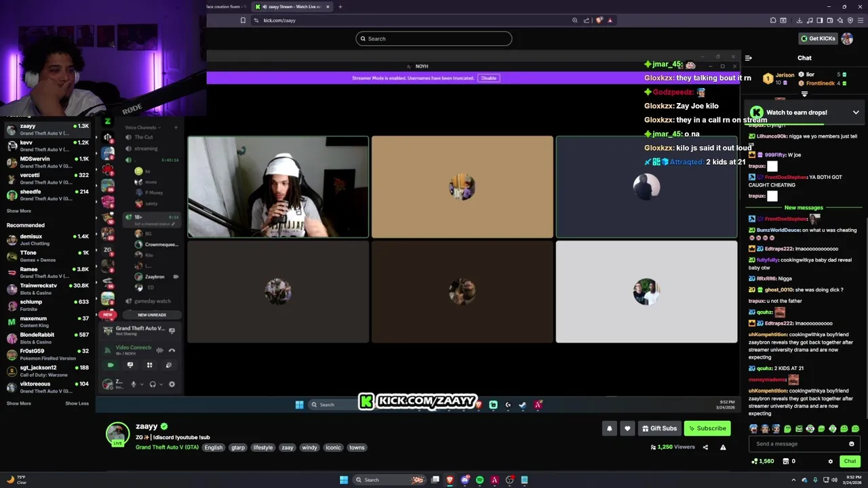
Task: Follow zaayy with the heart icon
Action: click(627, 428)
